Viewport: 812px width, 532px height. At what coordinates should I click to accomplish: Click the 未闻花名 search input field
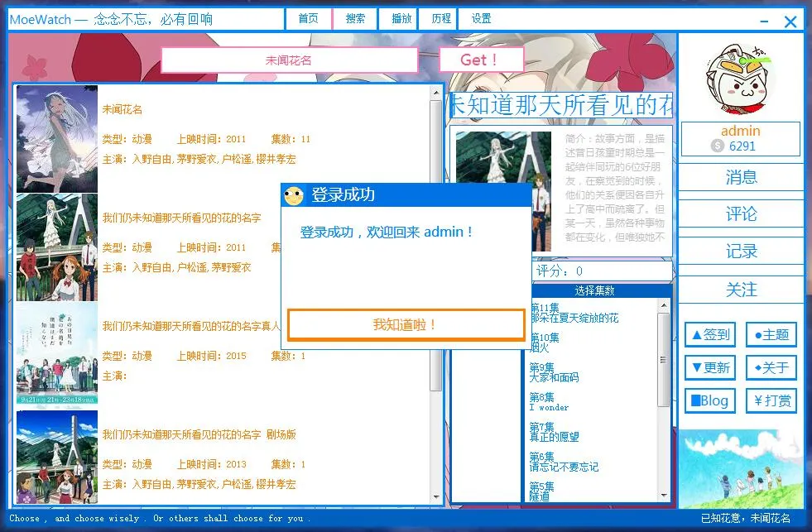(289, 60)
